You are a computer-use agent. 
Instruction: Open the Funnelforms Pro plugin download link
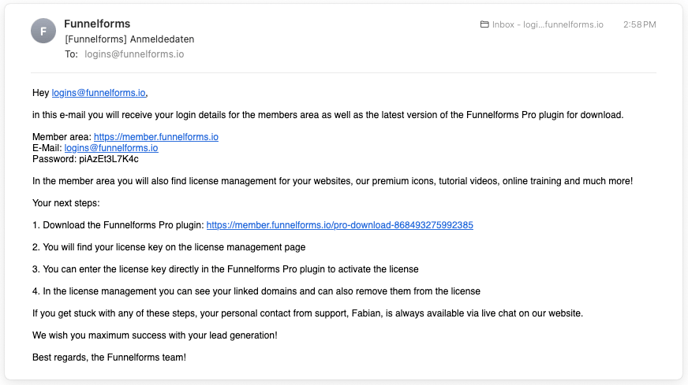[340, 225]
